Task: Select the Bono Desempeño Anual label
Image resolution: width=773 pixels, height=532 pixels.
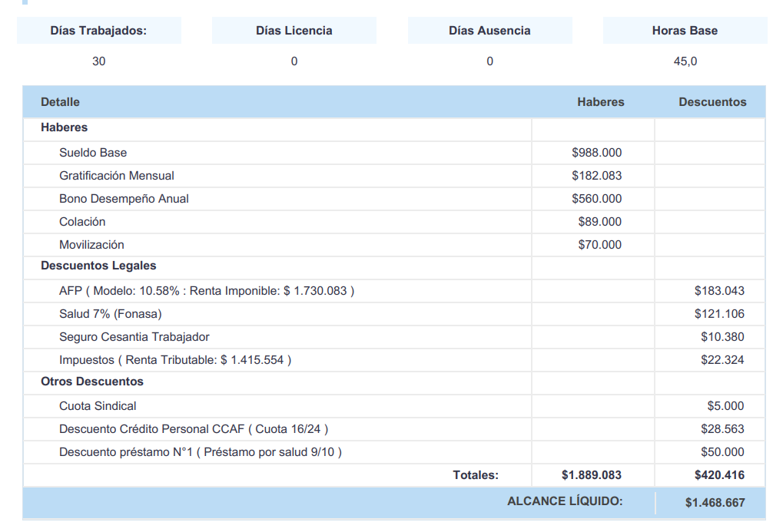Action: click(x=124, y=199)
